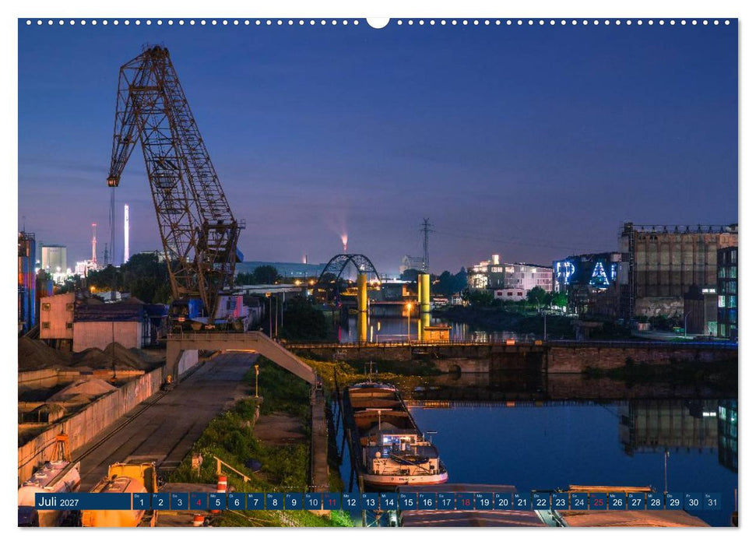Select day 3 in calendar strip

point(179,501)
